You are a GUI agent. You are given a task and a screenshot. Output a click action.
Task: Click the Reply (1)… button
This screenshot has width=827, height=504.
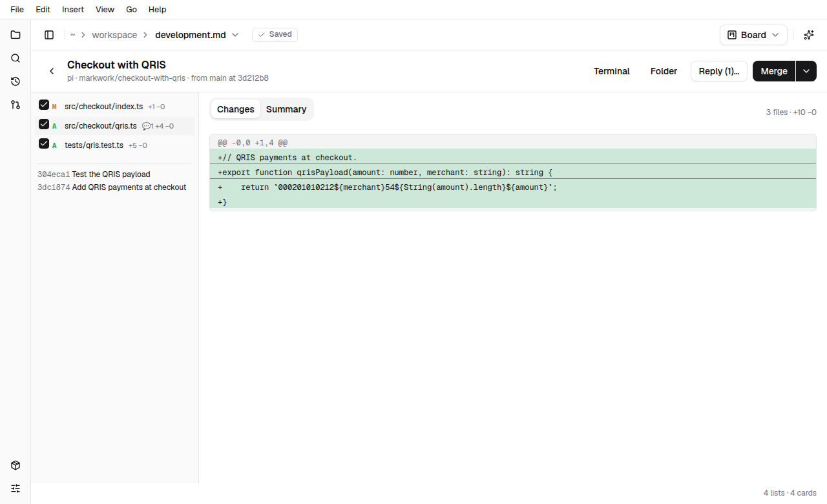pyautogui.click(x=719, y=71)
